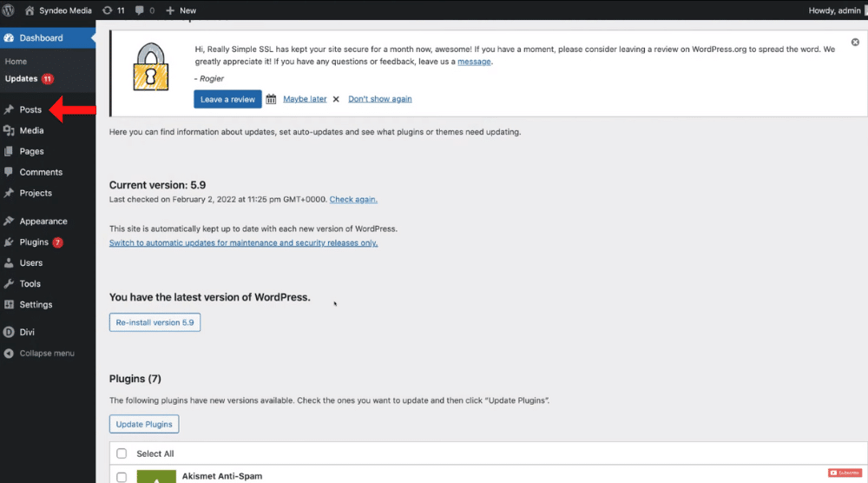
Task: Open the Posts menu
Action: (30, 109)
